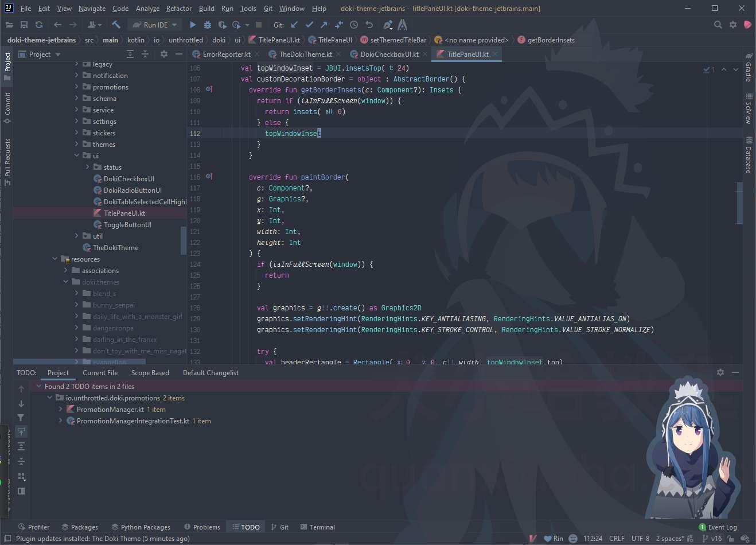756x545 pixels.
Task: Click Git Rollback undo icon
Action: click(369, 25)
